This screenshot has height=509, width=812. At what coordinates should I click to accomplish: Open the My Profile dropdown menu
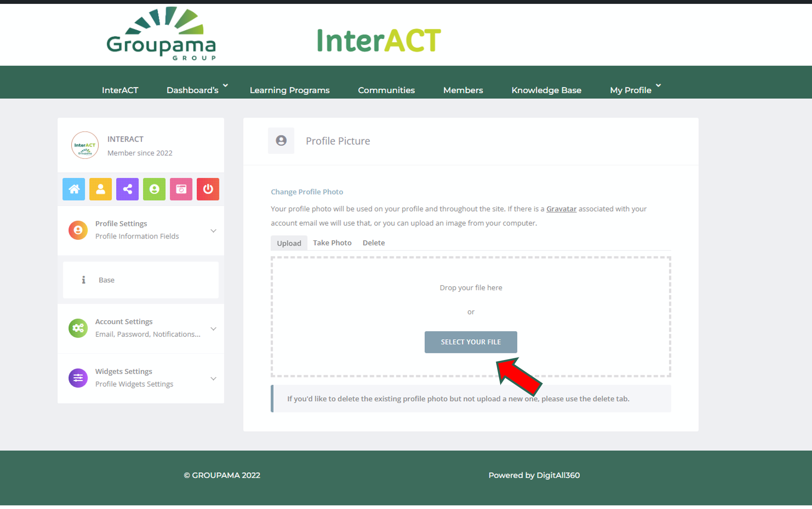(x=635, y=90)
